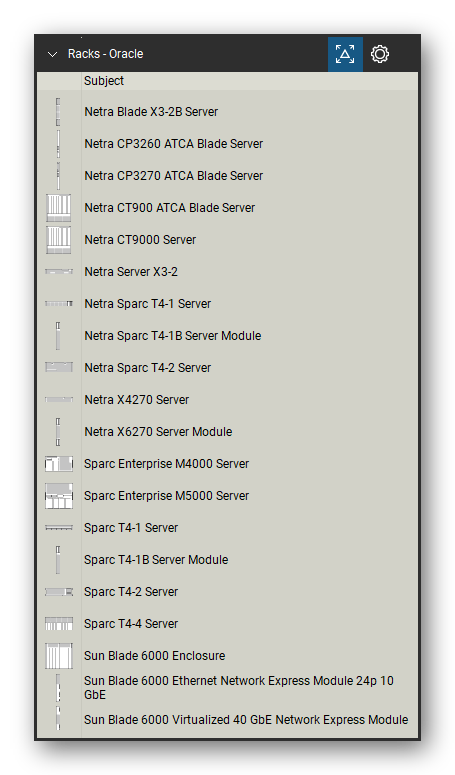
Task: Click the 'Netra Blade X3-2B Server' label
Action: point(151,112)
